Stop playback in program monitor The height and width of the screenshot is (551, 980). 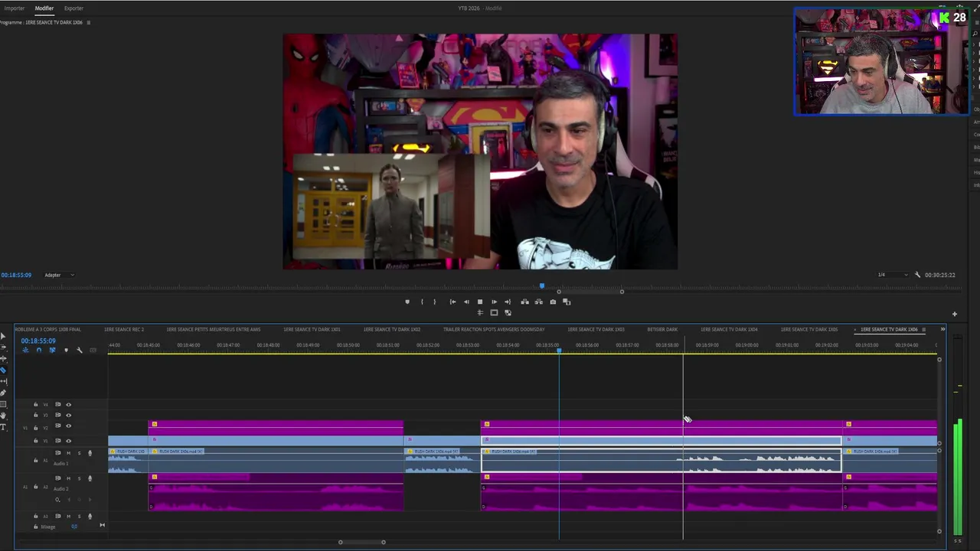click(x=480, y=302)
